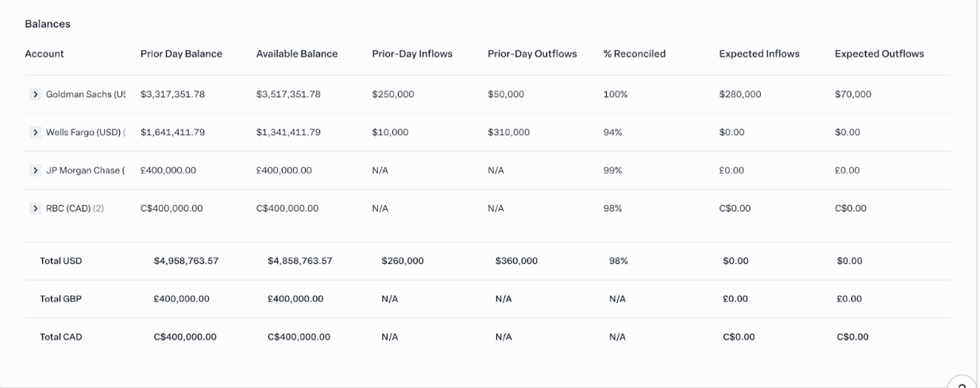Open the Goldman Sachs account name
Screen dimensions: 980x388
point(85,95)
